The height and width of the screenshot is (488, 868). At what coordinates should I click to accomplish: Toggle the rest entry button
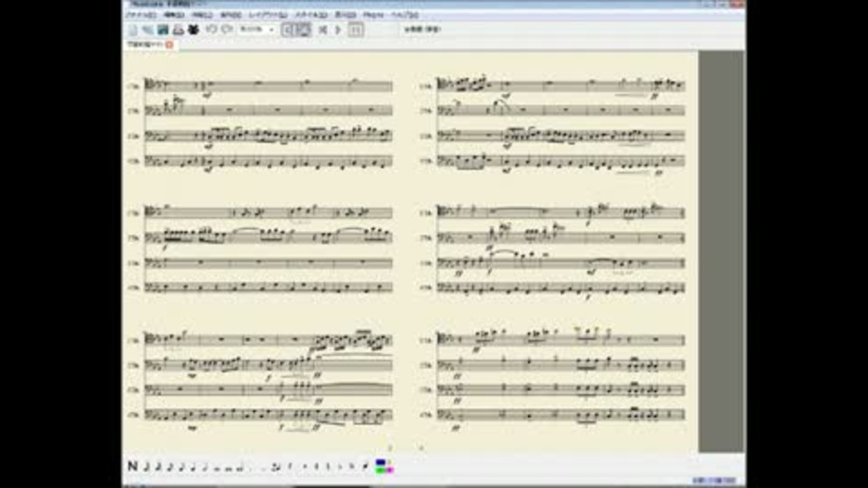[290, 467]
